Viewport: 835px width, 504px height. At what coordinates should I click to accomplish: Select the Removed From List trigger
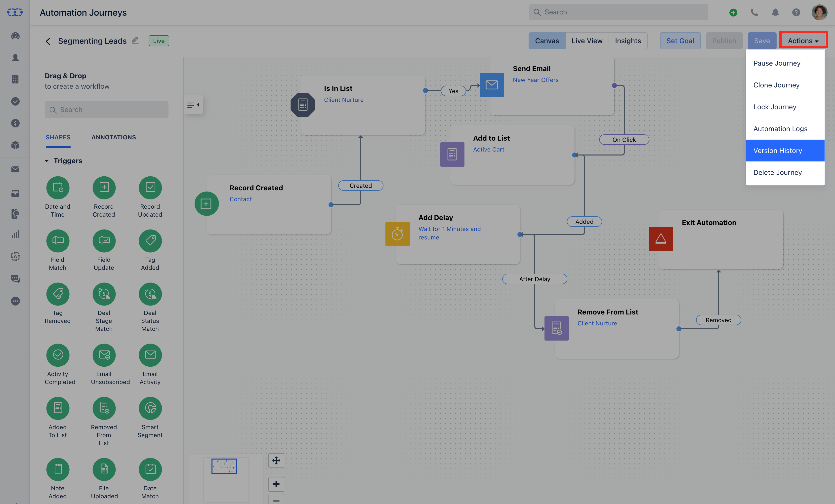pyautogui.click(x=104, y=408)
